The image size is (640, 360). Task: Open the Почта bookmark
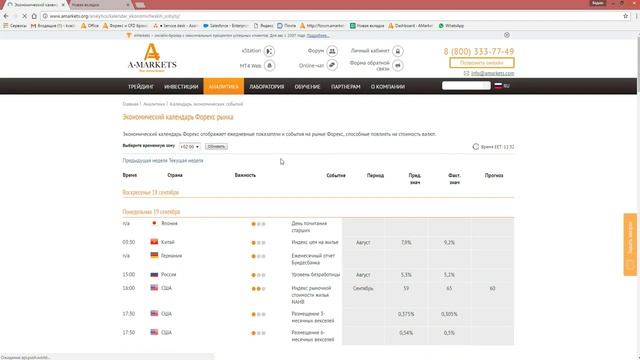point(287,26)
